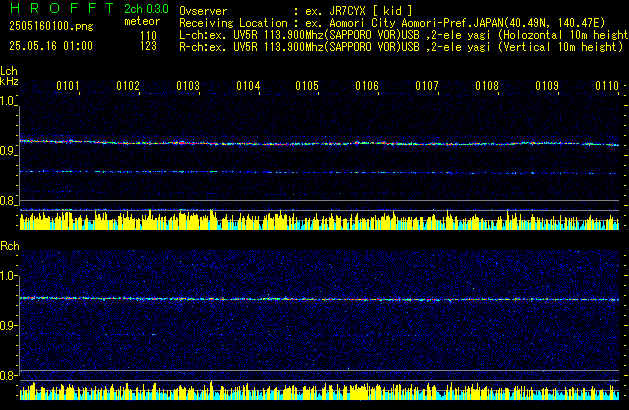
Task: Click the 0107 time marker
Action: point(427,86)
